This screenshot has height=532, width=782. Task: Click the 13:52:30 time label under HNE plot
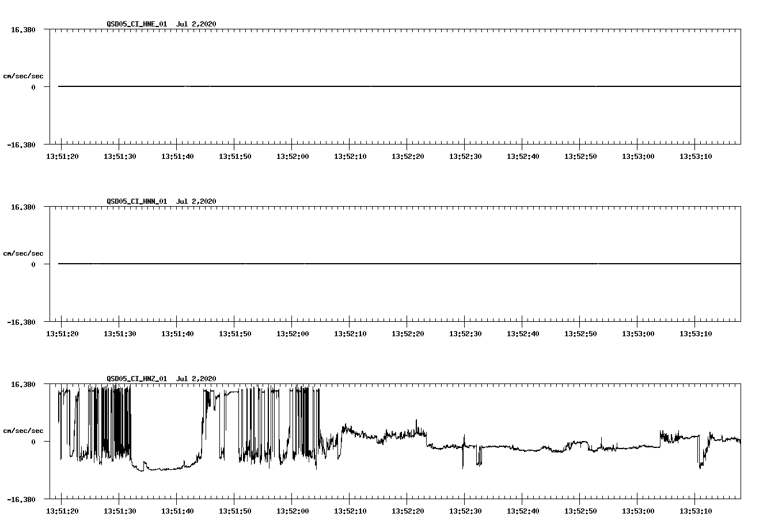coord(465,157)
